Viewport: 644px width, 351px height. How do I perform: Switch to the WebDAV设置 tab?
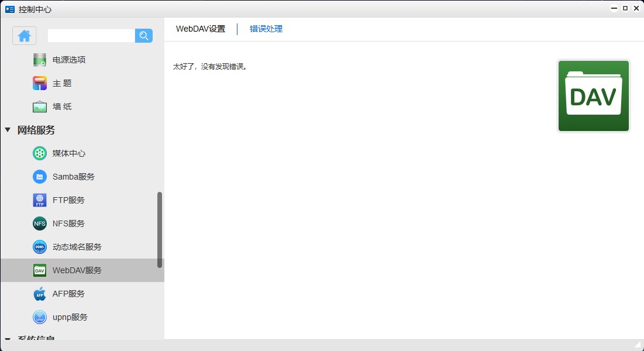(x=201, y=29)
